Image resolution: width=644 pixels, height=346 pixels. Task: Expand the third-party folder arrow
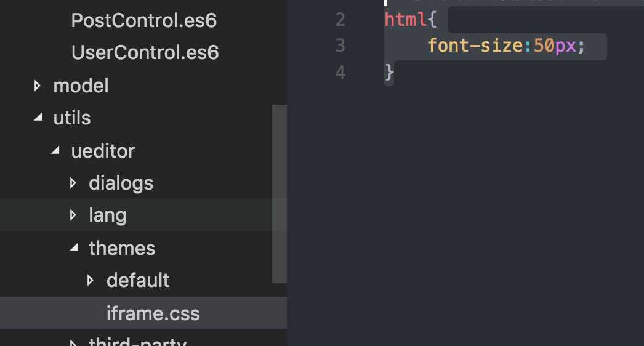tap(73, 343)
